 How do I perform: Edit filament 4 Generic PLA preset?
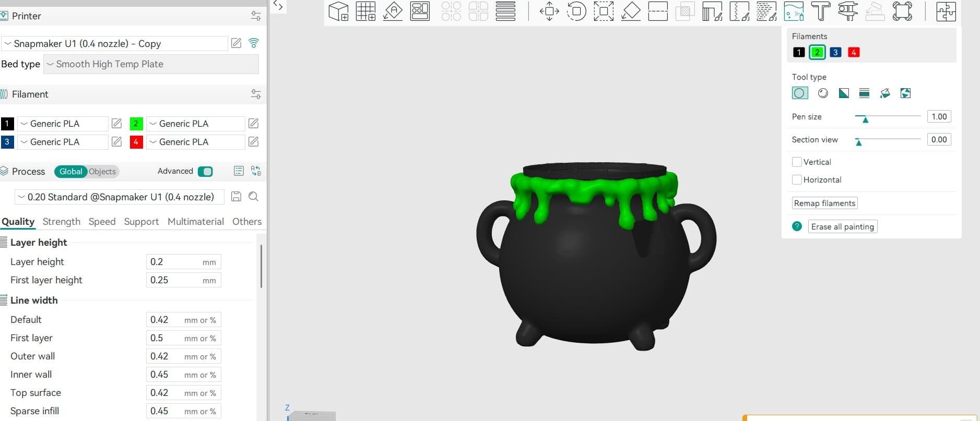click(x=254, y=142)
